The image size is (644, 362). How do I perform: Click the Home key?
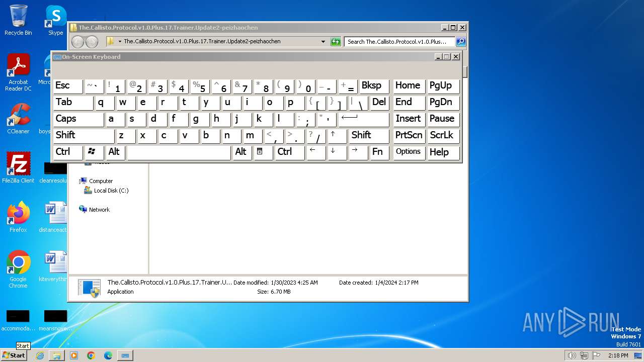point(409,86)
